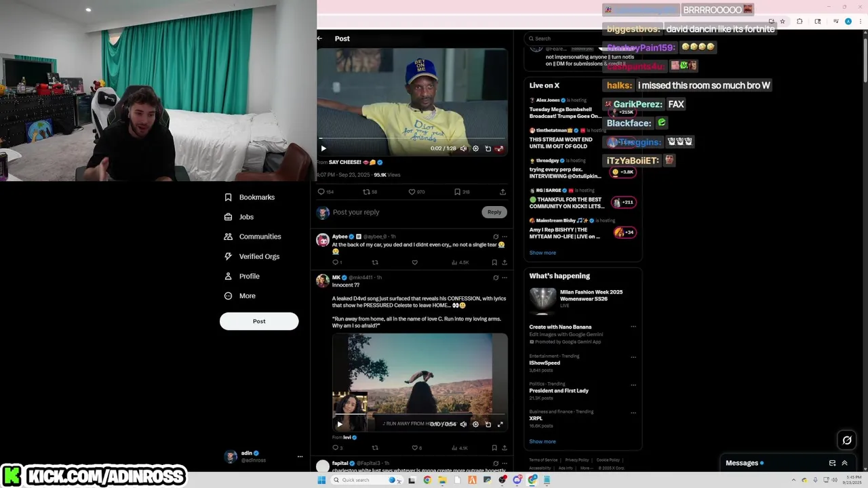Repost Aybee's reply
This screenshot has width=868, height=488.
(375, 262)
